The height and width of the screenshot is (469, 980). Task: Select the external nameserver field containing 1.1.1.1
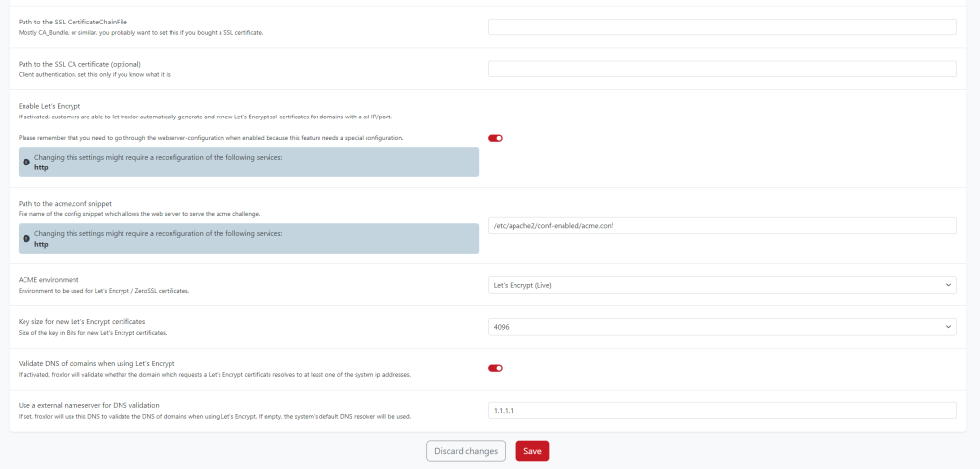722,409
